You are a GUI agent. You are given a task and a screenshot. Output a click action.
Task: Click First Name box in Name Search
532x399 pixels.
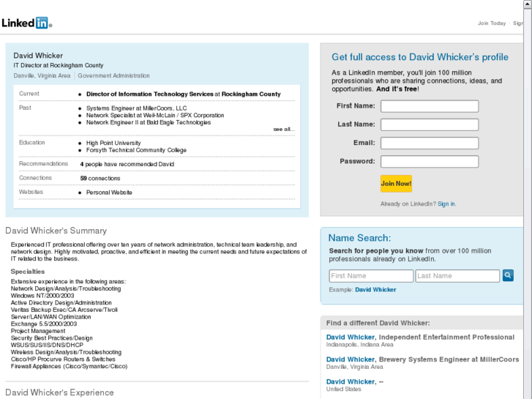pos(371,276)
